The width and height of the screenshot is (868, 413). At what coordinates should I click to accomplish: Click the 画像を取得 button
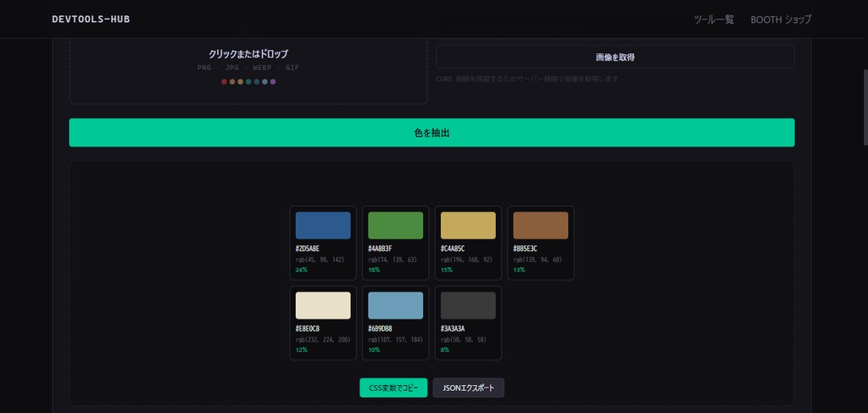[x=615, y=57]
